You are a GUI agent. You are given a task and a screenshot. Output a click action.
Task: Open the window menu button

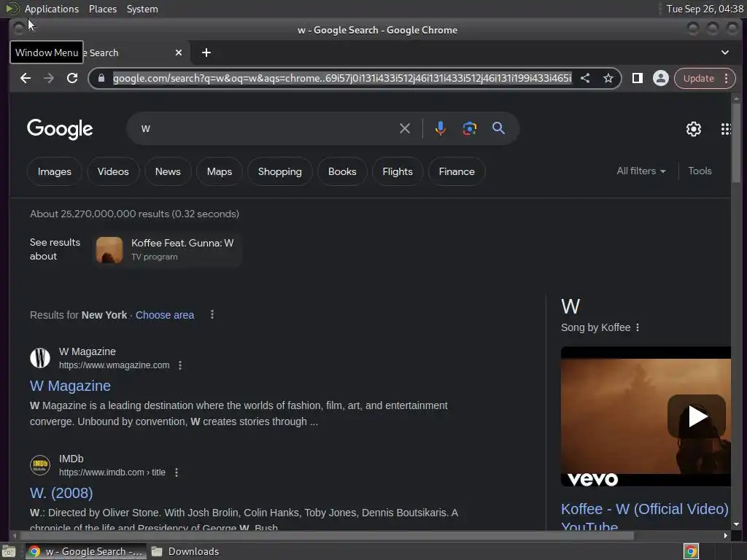(x=18, y=29)
